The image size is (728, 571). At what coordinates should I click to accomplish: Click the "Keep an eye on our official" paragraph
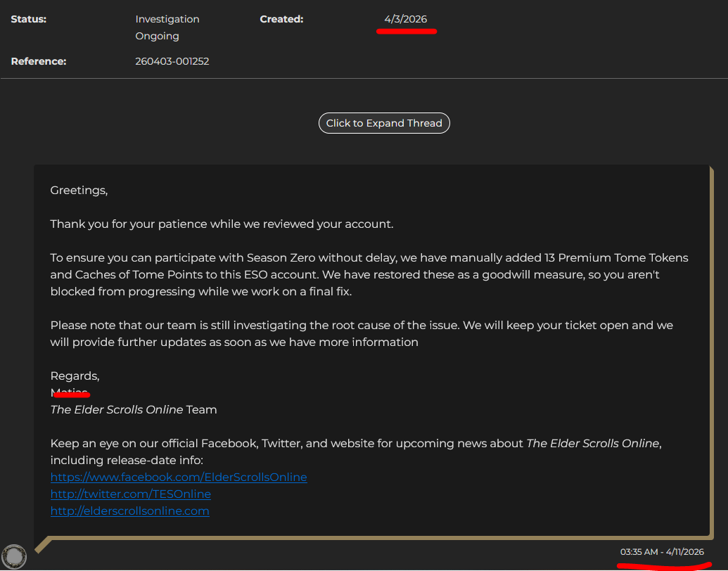(x=356, y=451)
